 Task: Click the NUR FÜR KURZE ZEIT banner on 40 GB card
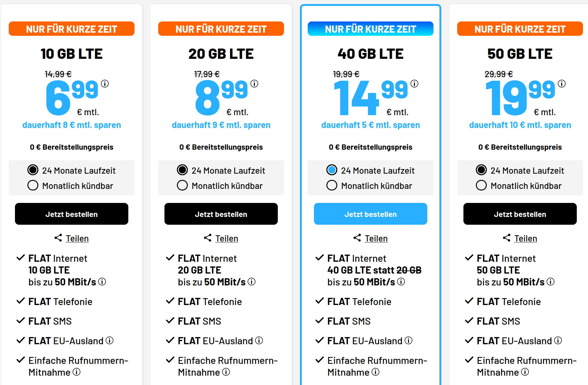click(x=370, y=28)
